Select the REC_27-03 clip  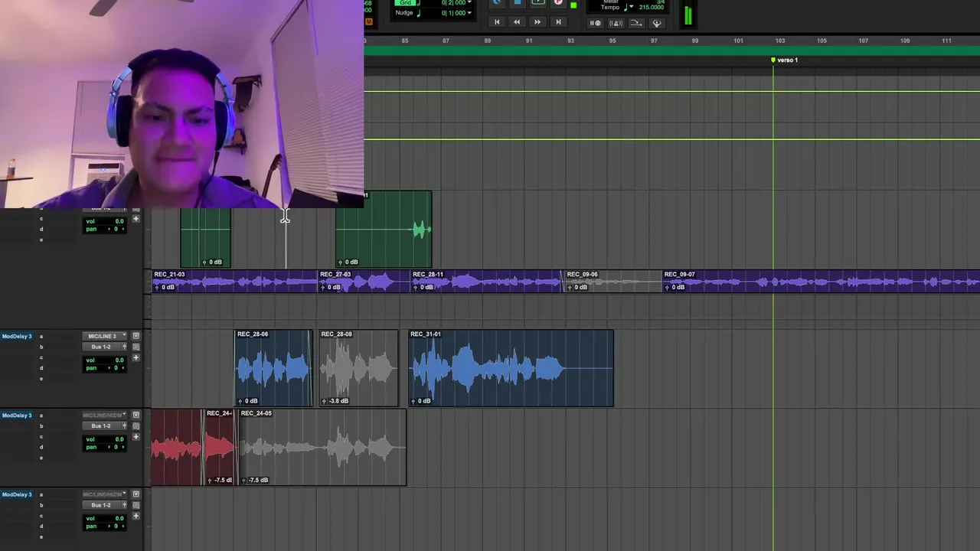[x=364, y=281]
